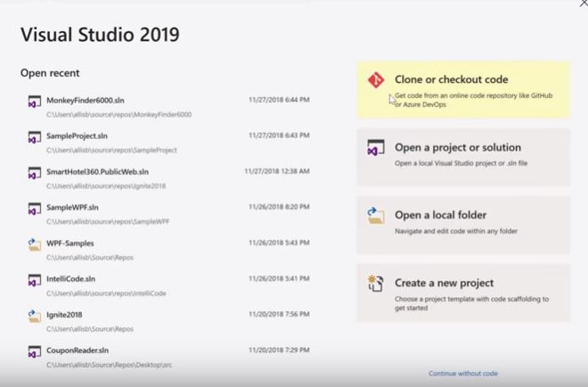Screen dimensions: 588x387
Task: Click the SampleProject.sln solution icon
Action: (x=35, y=137)
